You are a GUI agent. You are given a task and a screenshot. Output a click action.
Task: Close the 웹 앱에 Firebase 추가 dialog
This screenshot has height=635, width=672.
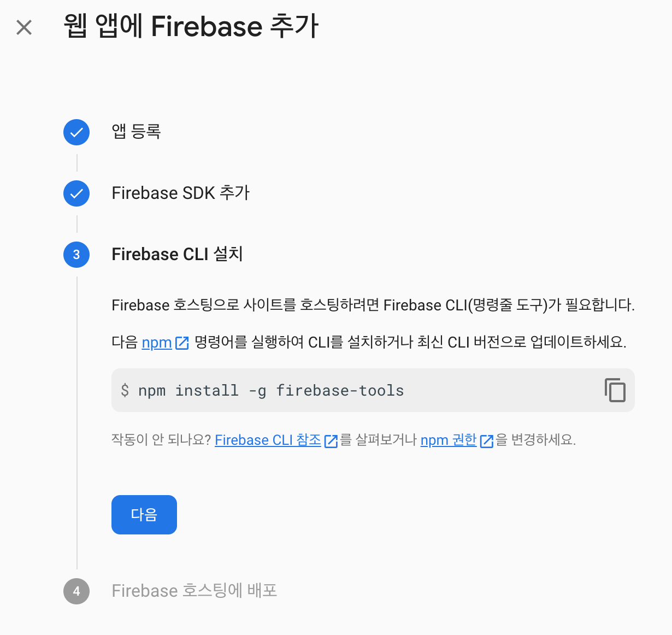pyautogui.click(x=24, y=27)
